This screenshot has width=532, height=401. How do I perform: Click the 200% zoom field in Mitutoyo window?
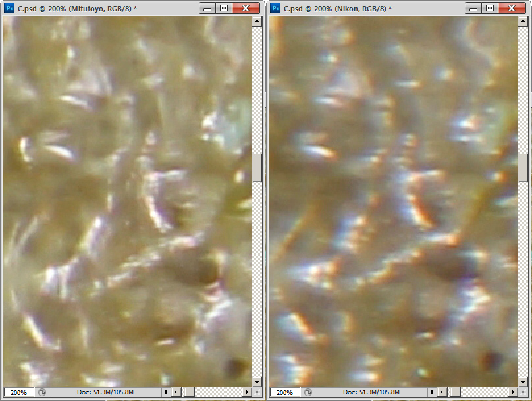pos(18,392)
